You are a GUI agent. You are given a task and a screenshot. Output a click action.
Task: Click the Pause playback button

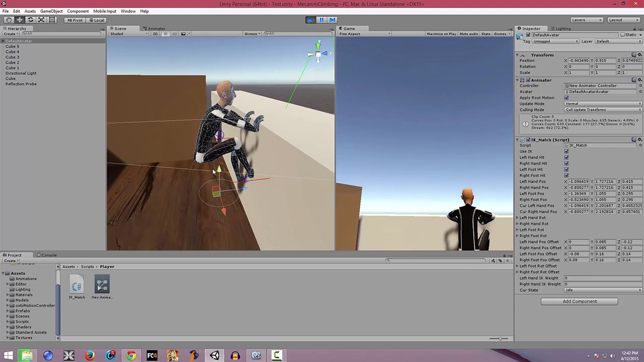[321, 20]
